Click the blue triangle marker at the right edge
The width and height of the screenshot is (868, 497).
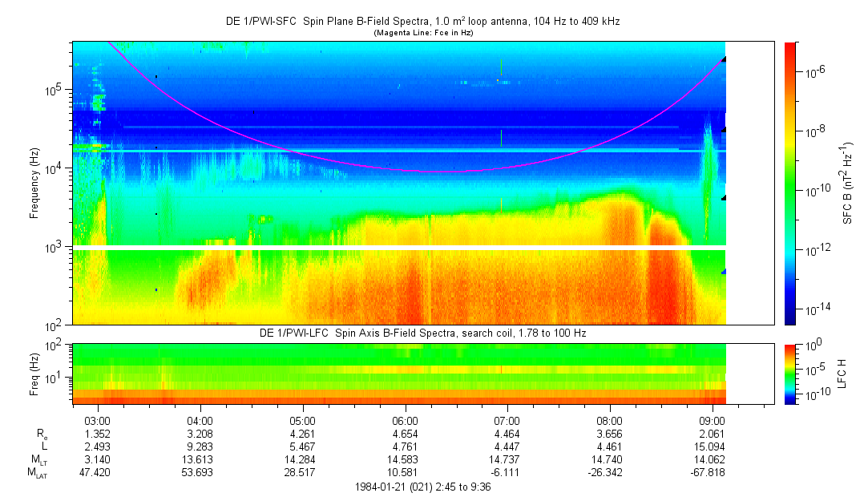click(x=723, y=272)
